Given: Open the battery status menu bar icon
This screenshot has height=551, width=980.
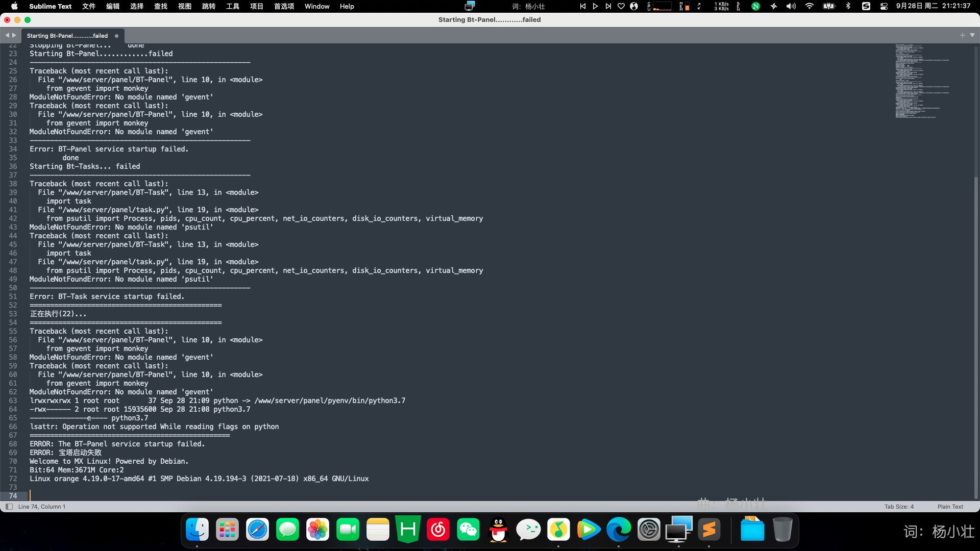Looking at the screenshot, I should coord(829,6).
